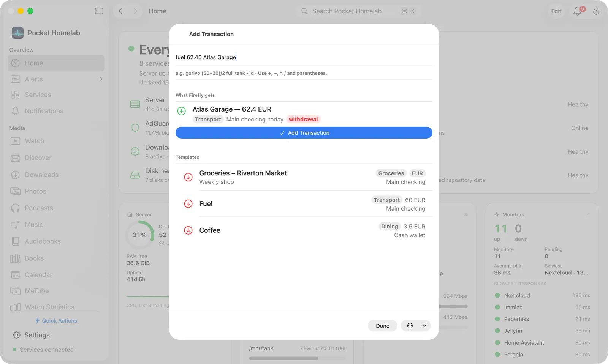Select Notifications in the sidebar

tap(56, 111)
